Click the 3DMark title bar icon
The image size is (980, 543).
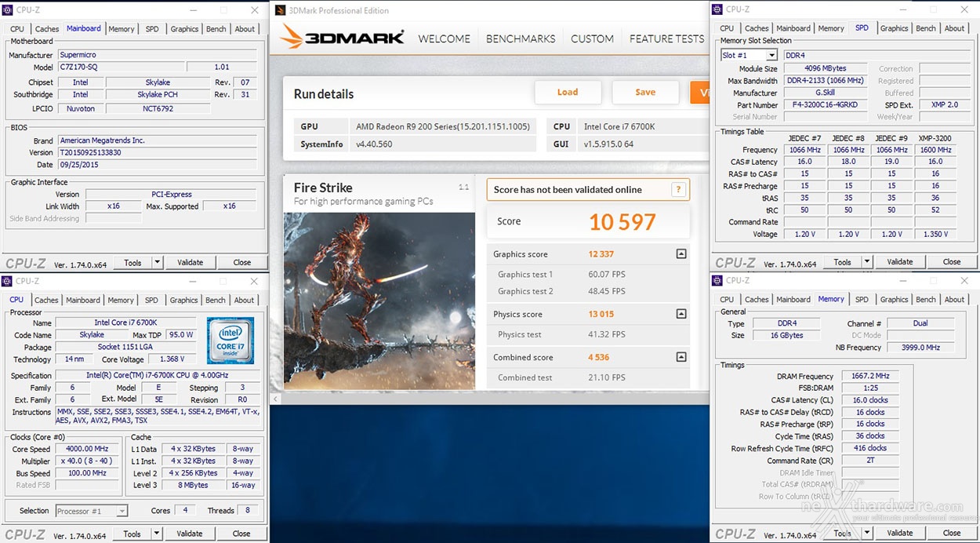click(x=280, y=10)
